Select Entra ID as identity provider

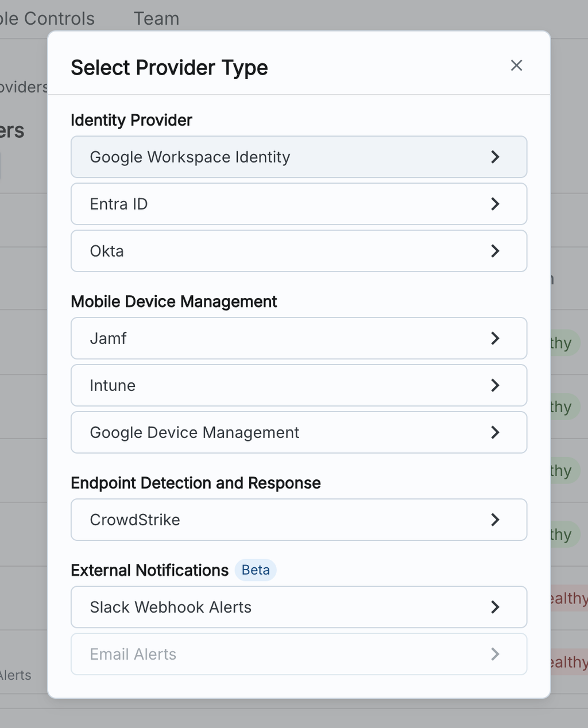(x=299, y=204)
